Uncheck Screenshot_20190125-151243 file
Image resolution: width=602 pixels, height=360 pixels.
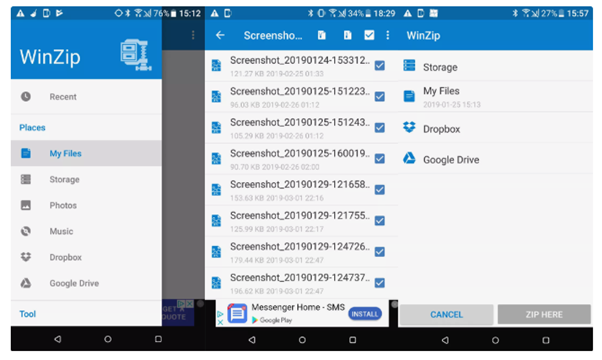tap(380, 127)
